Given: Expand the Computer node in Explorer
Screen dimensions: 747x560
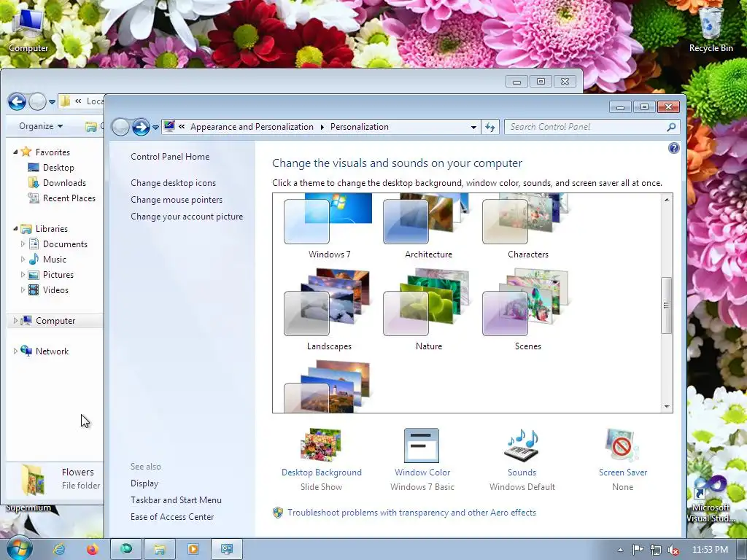Looking at the screenshot, I should [x=15, y=321].
